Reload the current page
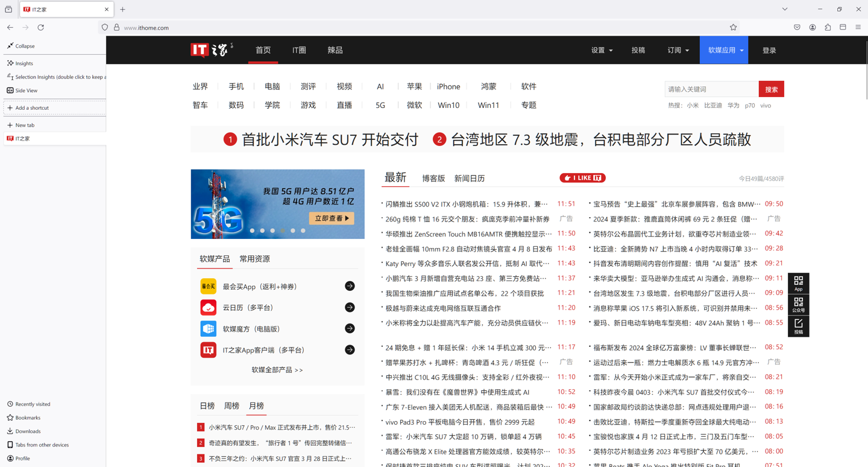868x467 pixels. click(41, 27)
